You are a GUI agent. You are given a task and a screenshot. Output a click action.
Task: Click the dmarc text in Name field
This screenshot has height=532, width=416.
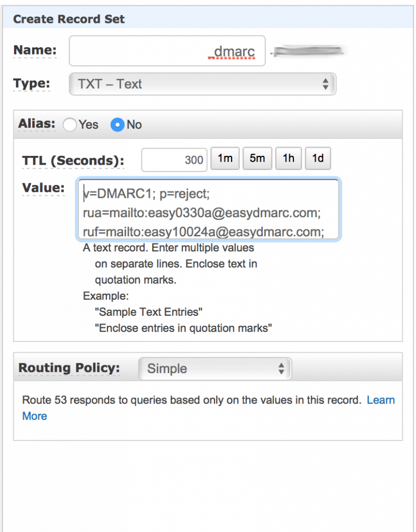coord(235,50)
